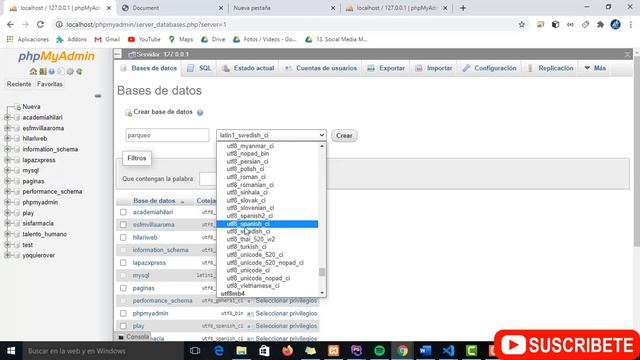Viewport: 640px width, 360px height.
Task: Open the latin1_swedish_ci collation dropdown
Action: pyautogui.click(x=271, y=135)
